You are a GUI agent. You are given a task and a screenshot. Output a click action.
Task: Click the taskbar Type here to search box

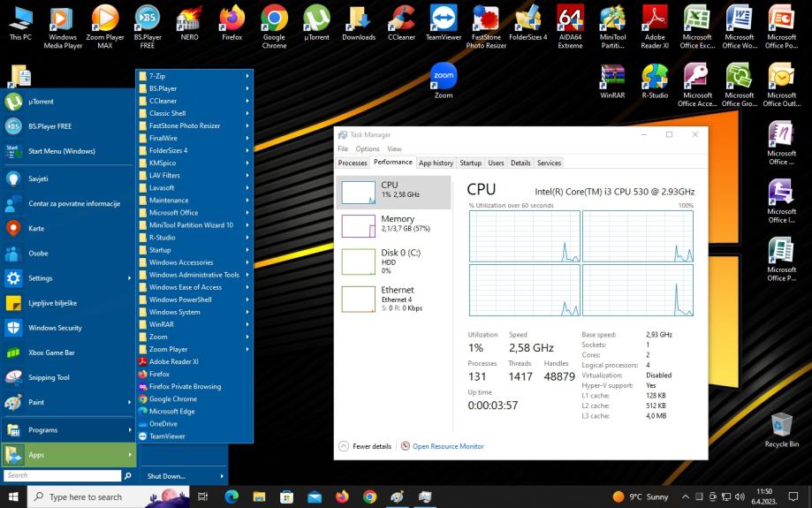(108, 497)
